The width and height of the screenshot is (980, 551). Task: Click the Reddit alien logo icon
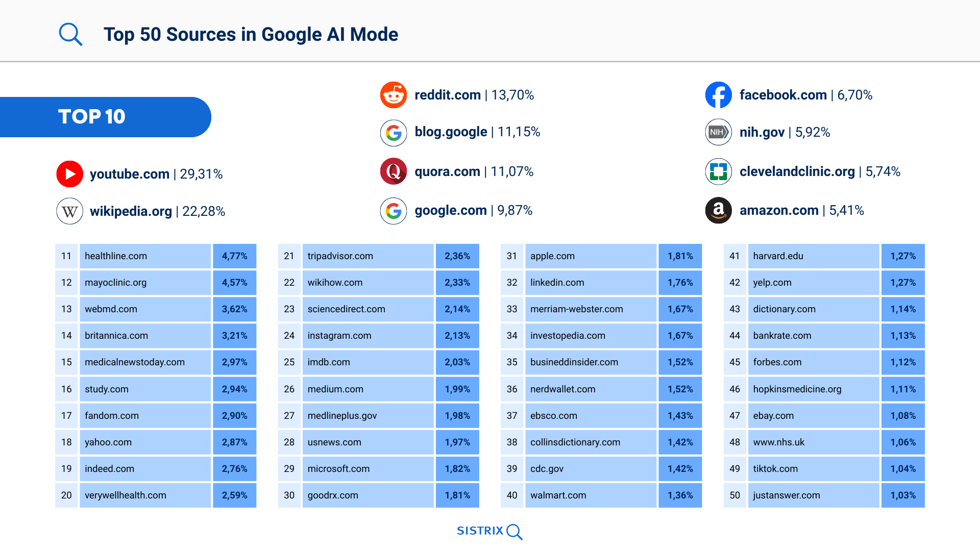[394, 95]
